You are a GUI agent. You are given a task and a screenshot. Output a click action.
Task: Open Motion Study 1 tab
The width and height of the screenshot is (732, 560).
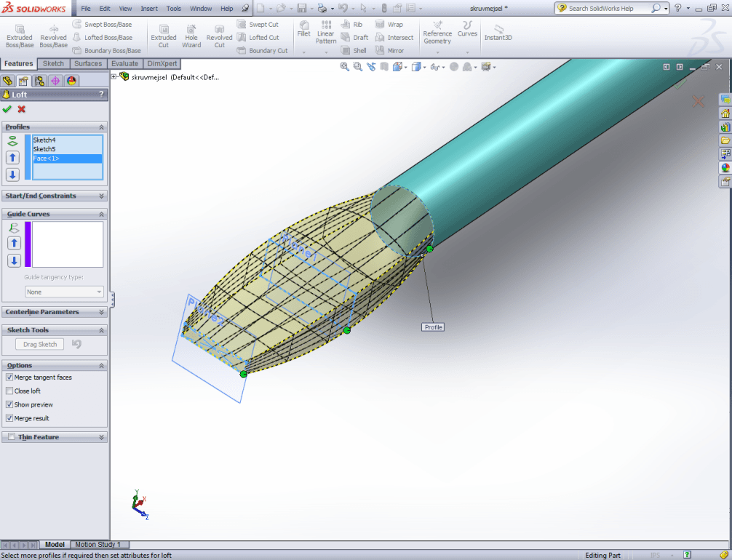click(x=98, y=544)
